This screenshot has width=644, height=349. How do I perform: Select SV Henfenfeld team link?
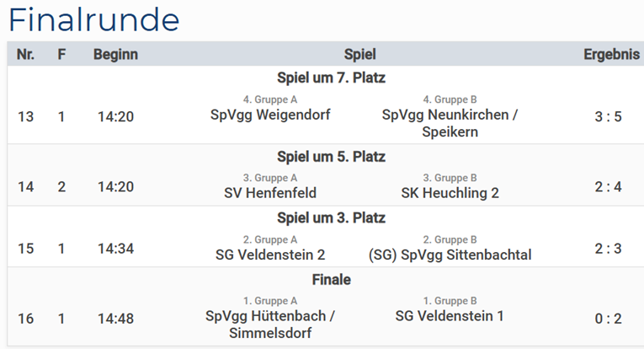coord(270,193)
